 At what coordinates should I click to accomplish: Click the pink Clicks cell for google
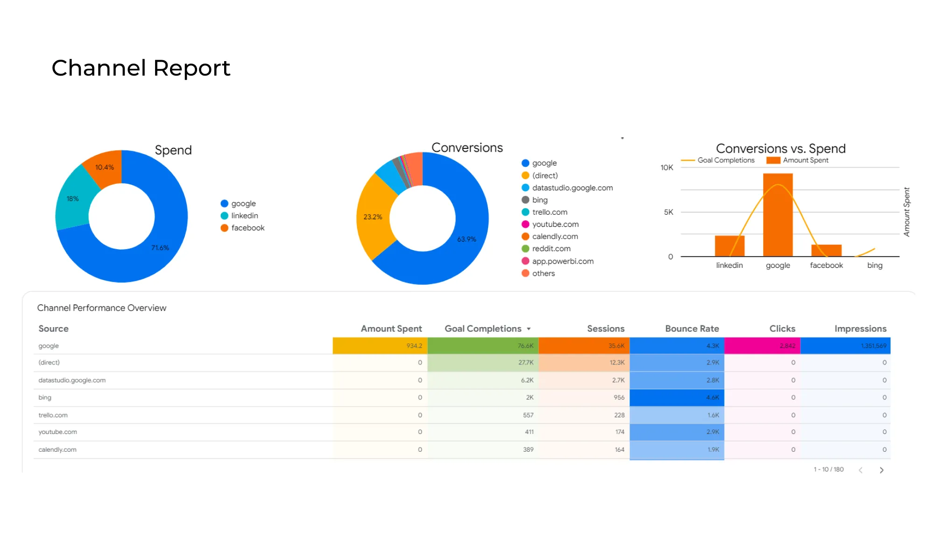point(762,346)
